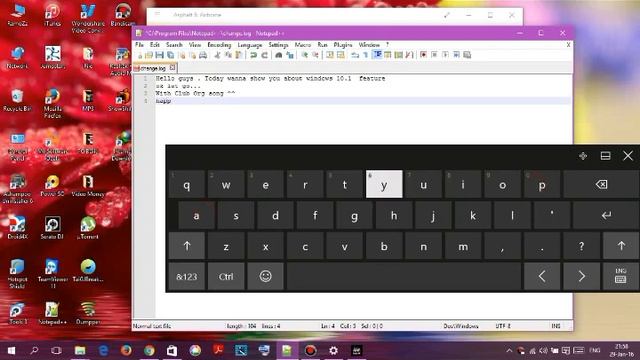Toggle Synchronize Horizontal Scrolling

340,55
